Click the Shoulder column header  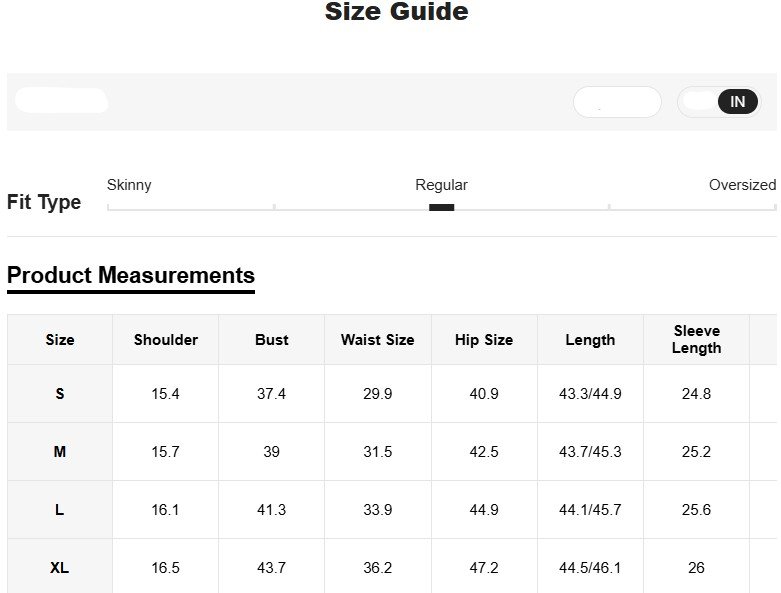pyautogui.click(x=166, y=340)
